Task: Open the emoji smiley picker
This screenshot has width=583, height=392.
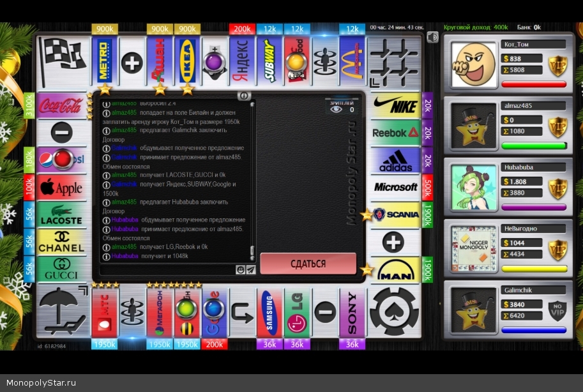Action: (240, 269)
